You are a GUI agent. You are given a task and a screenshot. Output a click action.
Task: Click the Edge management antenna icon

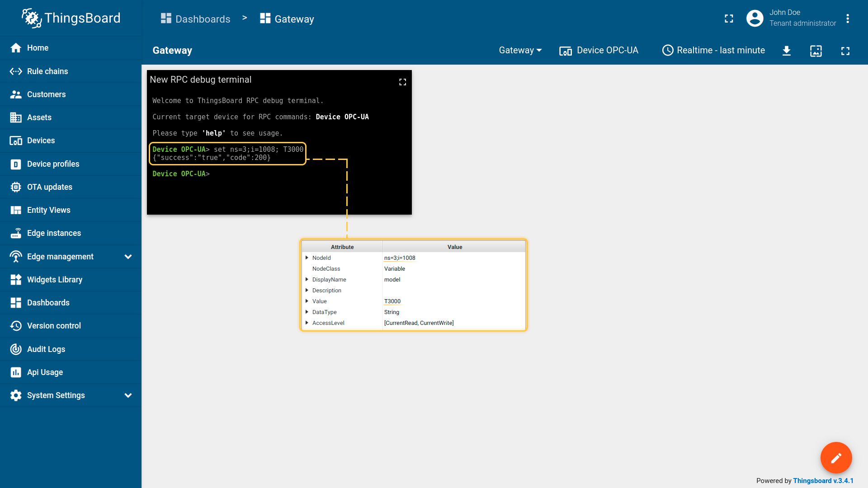click(16, 257)
